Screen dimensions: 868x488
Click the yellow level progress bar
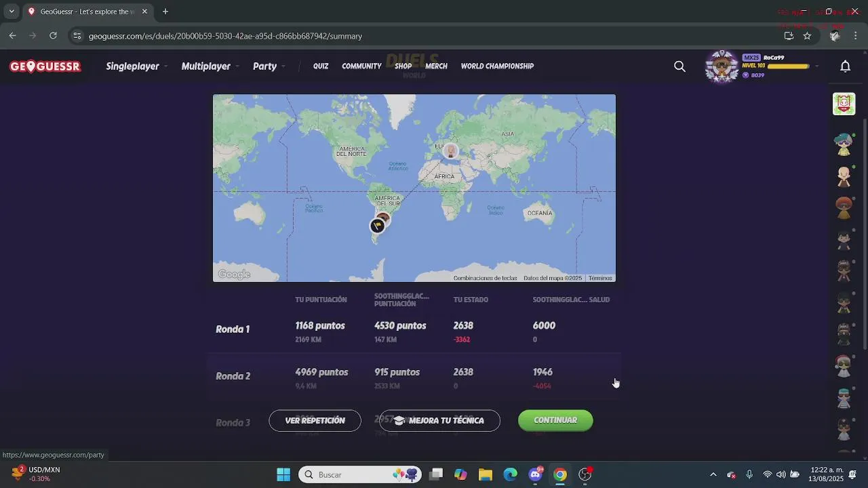787,66
